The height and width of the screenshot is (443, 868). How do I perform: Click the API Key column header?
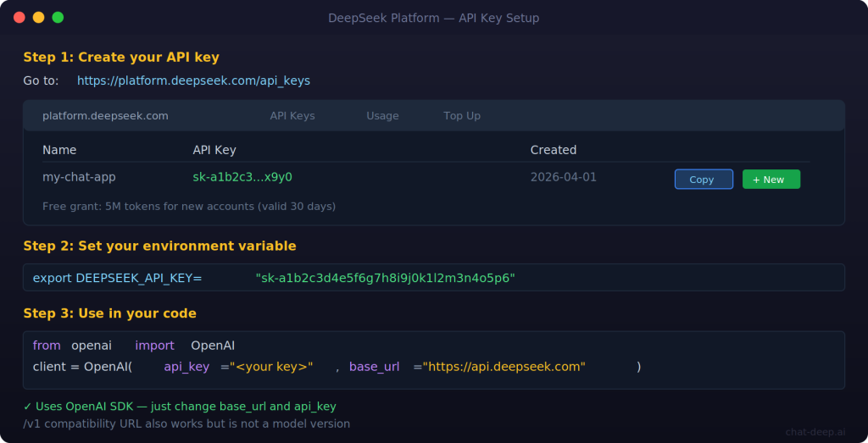(214, 150)
